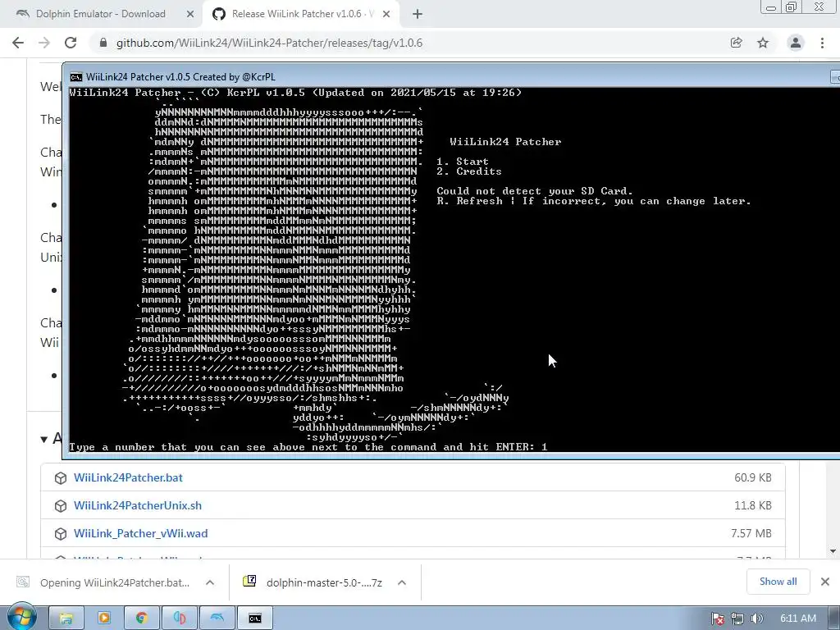
Task: Download WiiLink24Patcher.bat
Action: pyautogui.click(x=128, y=477)
